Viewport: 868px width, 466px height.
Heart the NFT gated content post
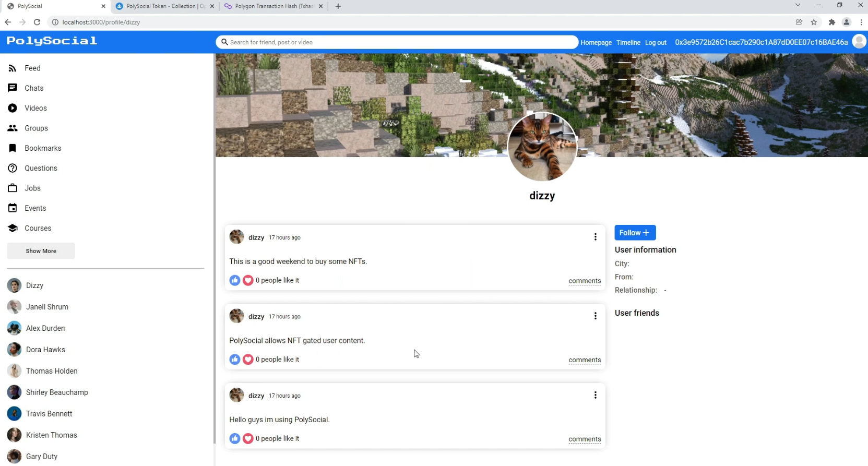click(x=248, y=360)
